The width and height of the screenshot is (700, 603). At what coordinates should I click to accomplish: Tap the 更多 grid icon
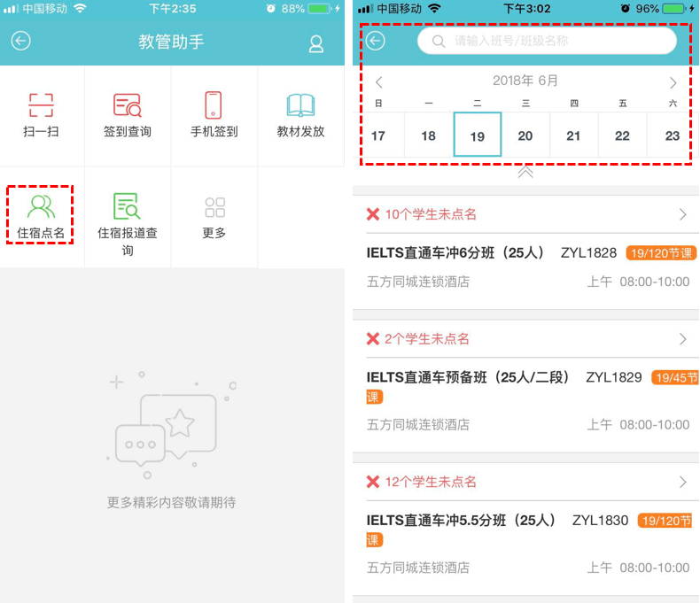214,208
